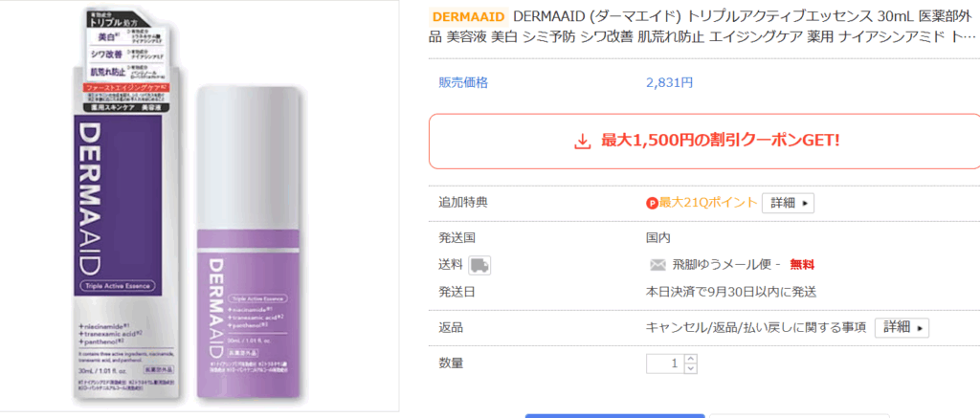This screenshot has width=980, height=418.
Task: Click the delivery truck icon beside 送料
Action: pyautogui.click(x=480, y=265)
